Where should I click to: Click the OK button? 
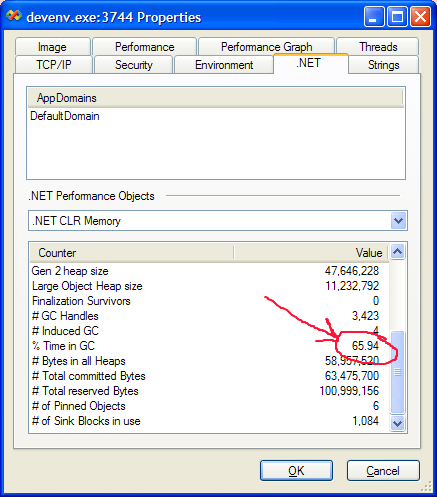296,471
